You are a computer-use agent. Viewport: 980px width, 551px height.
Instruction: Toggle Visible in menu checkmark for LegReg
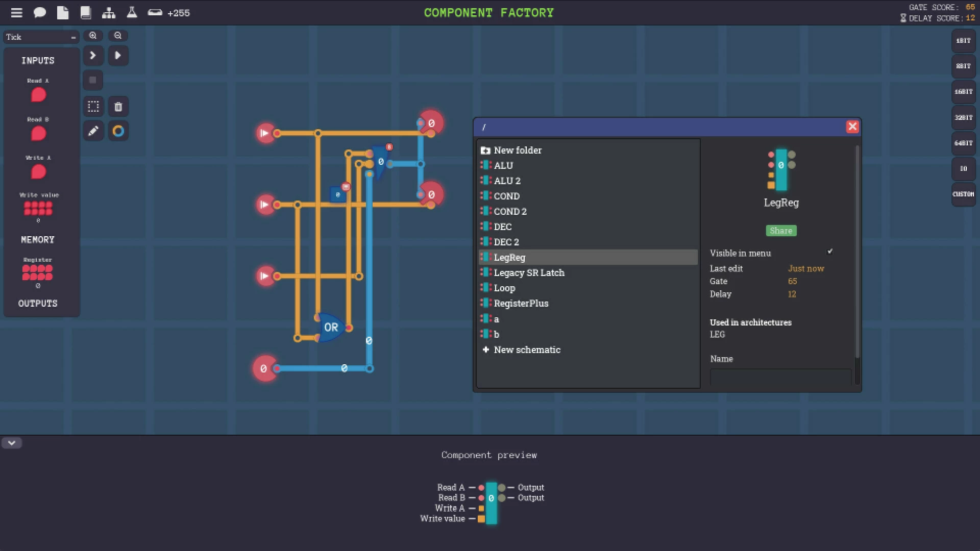point(828,252)
